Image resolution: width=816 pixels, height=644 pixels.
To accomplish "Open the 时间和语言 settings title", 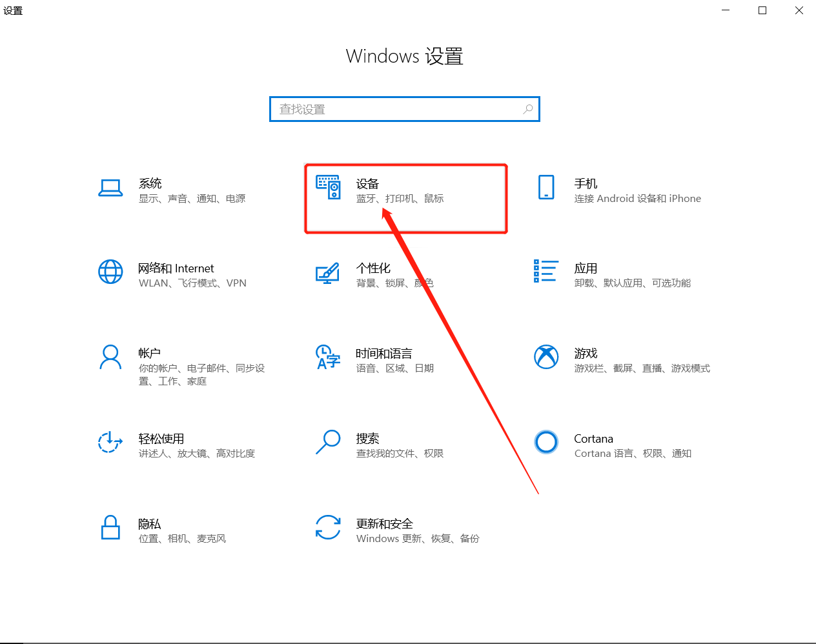I will click(x=384, y=354).
